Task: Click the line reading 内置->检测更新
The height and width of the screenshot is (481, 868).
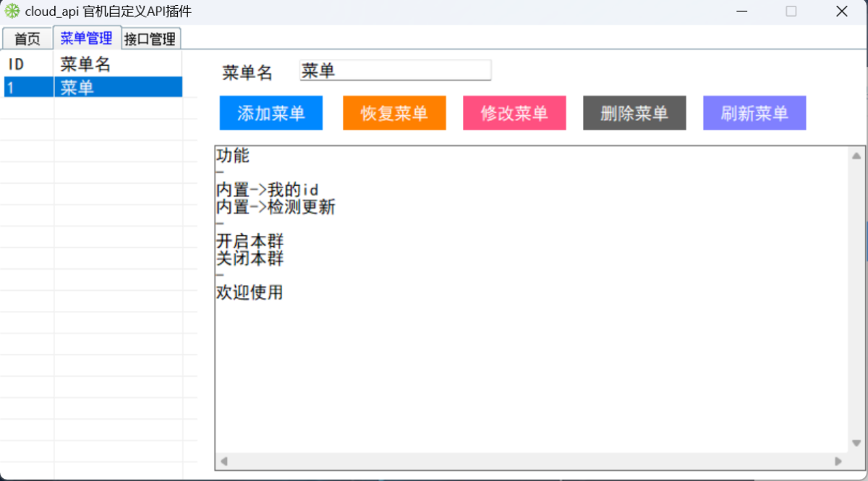Action: [x=275, y=207]
